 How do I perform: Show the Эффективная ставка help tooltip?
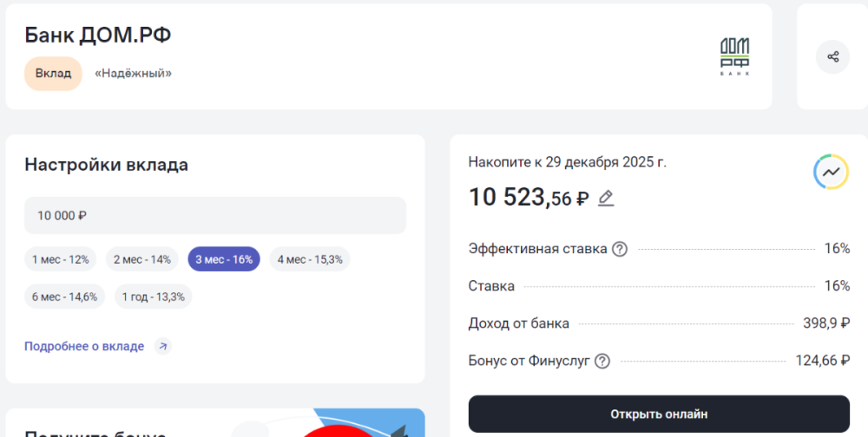coord(620,250)
